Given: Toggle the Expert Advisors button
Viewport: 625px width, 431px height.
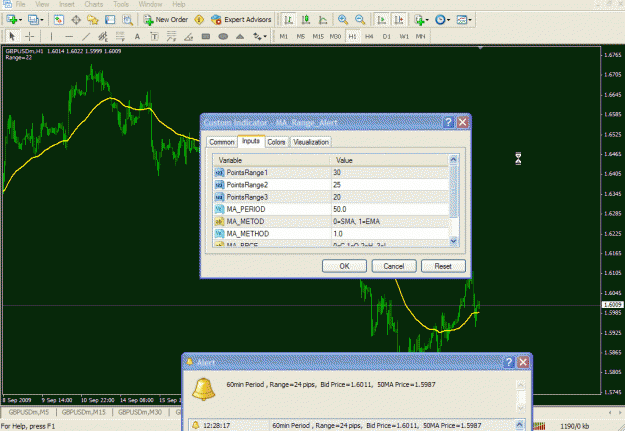Looking at the screenshot, I should 241,20.
